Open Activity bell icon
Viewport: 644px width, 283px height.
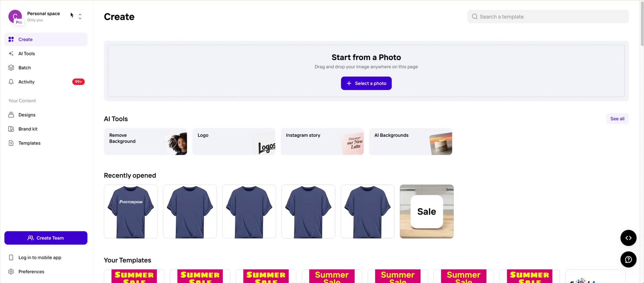11,82
